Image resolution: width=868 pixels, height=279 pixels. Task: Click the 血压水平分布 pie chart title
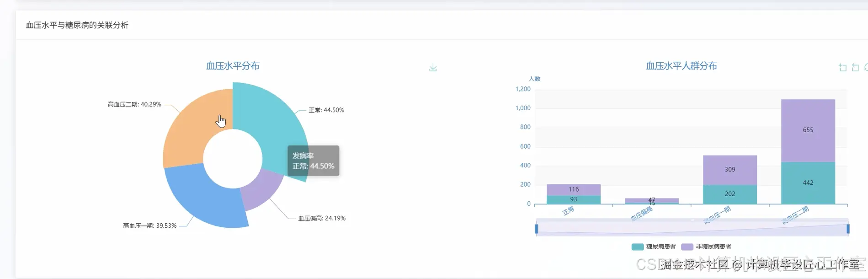click(233, 66)
